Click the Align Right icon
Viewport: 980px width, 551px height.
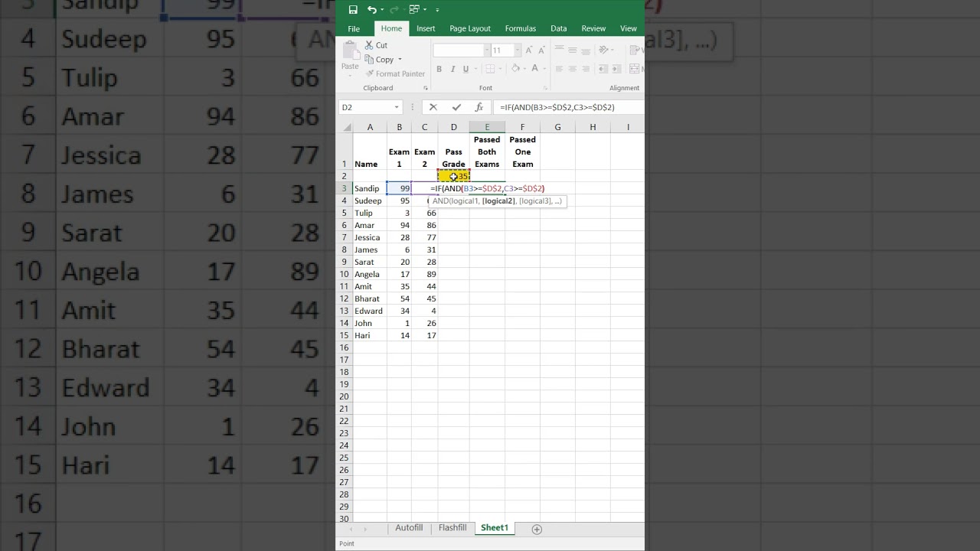[586, 69]
